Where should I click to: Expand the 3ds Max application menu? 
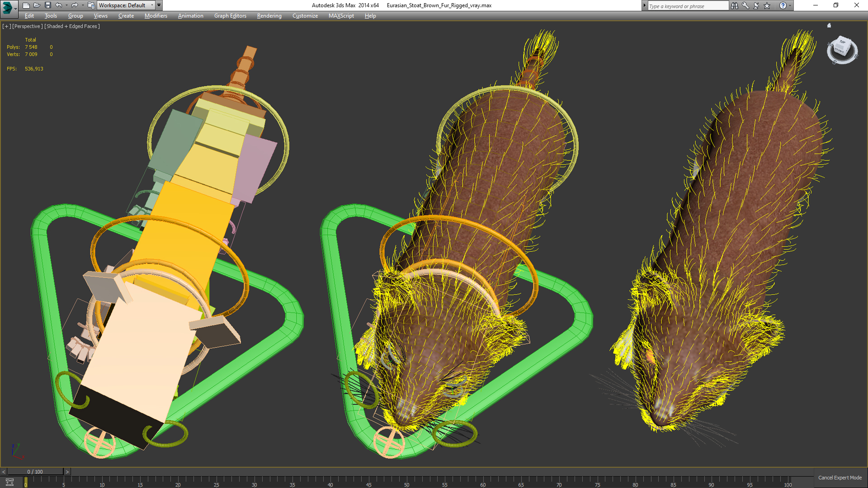point(8,7)
